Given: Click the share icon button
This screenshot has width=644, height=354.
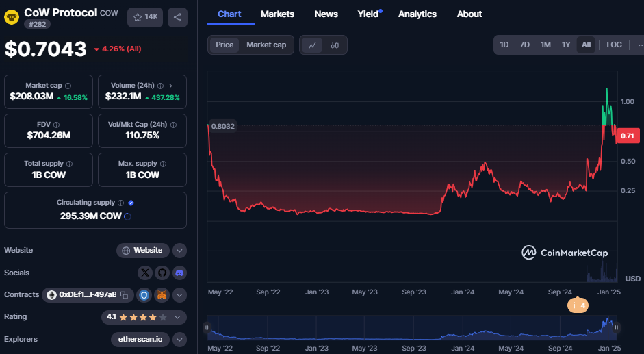Looking at the screenshot, I should (x=177, y=17).
